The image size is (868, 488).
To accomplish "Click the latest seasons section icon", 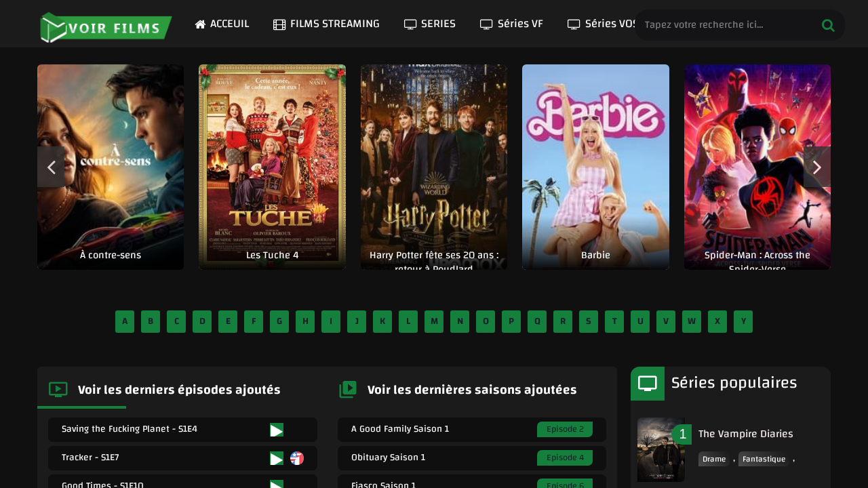I will [x=348, y=389].
